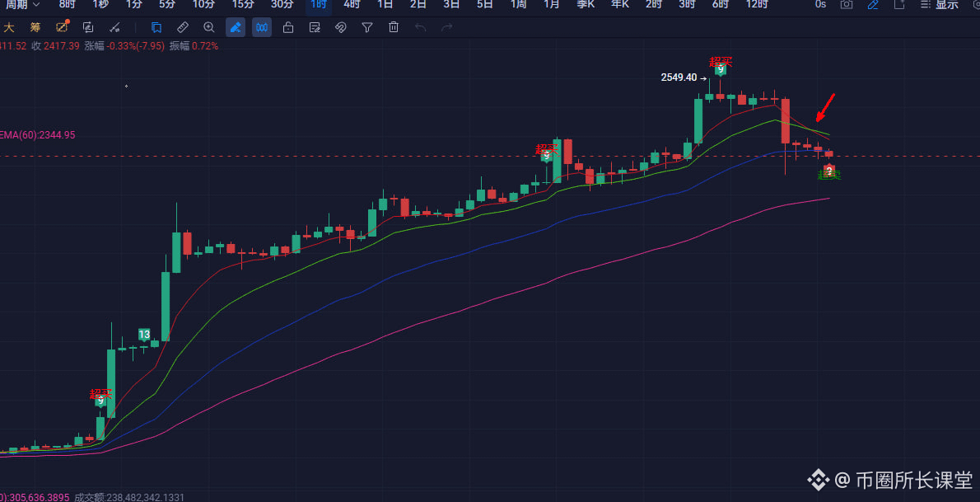
Task: Open the alert icon with red dot
Action: click(62, 27)
